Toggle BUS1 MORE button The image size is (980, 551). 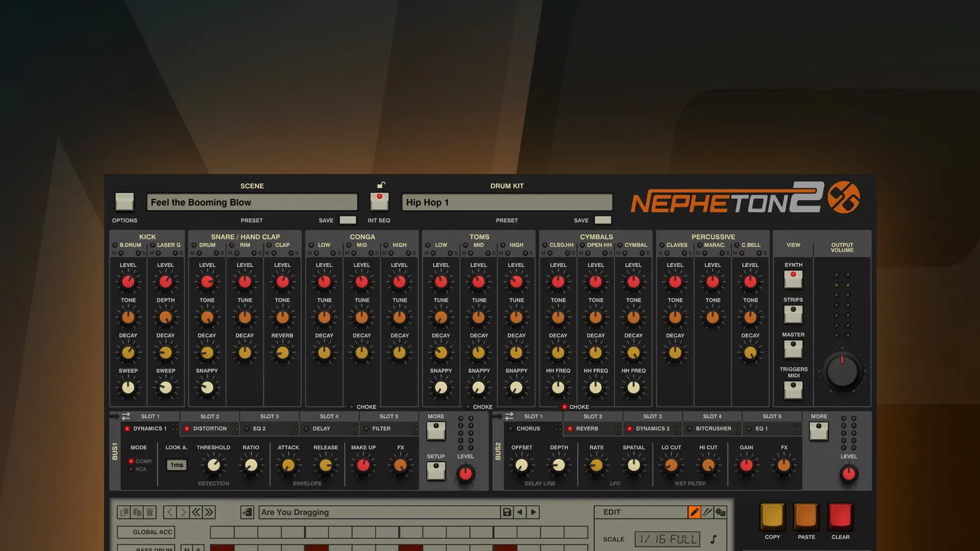click(x=436, y=431)
